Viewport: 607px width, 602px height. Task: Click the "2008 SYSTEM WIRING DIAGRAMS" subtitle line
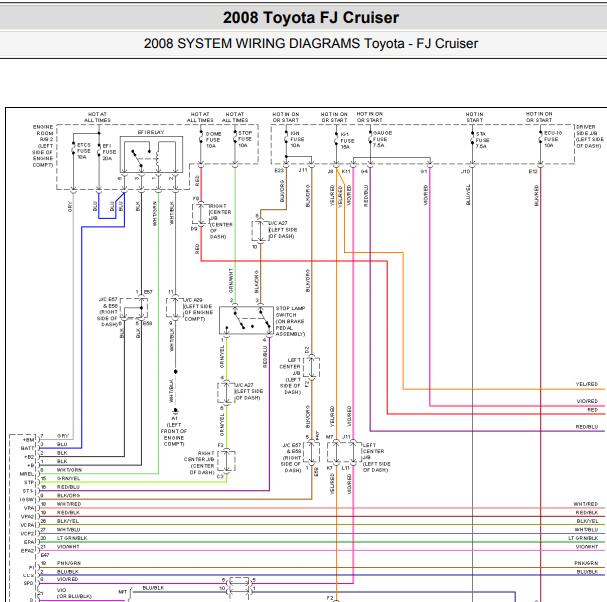pos(311,43)
